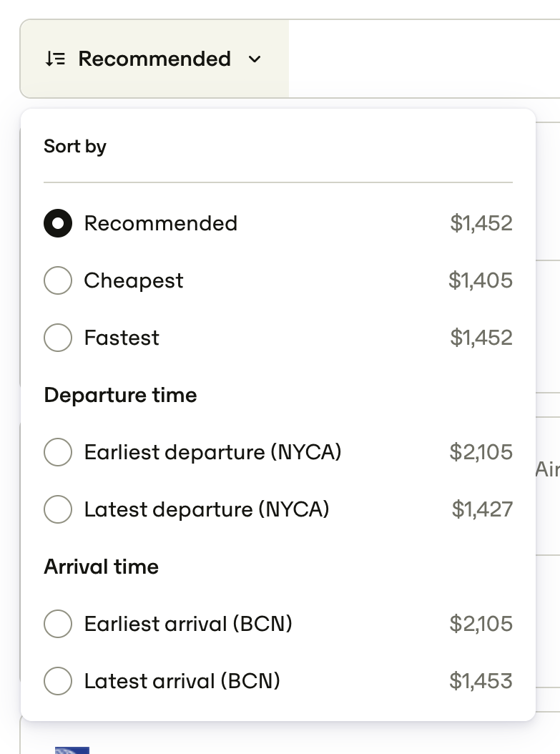Viewport: 560px width, 754px height.
Task: Click the $1,453 price for Latest arrival
Action: (x=481, y=681)
